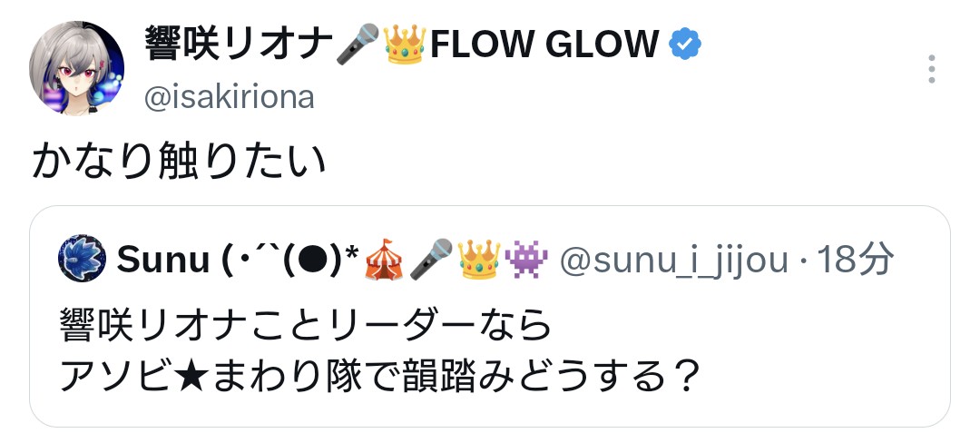Click the Sunu kaomoji (・´`(●)* text

290,260
